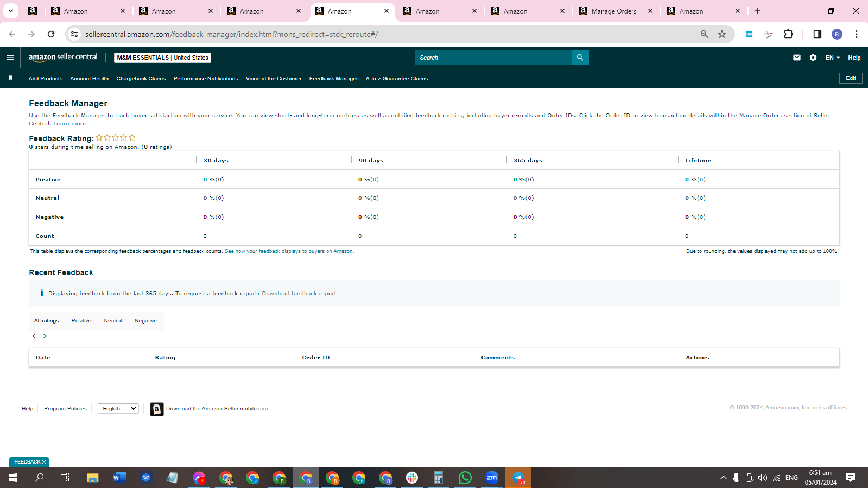Click the Feedback Rating stars
Screen dimensions: 868x488
pyautogui.click(x=116, y=138)
